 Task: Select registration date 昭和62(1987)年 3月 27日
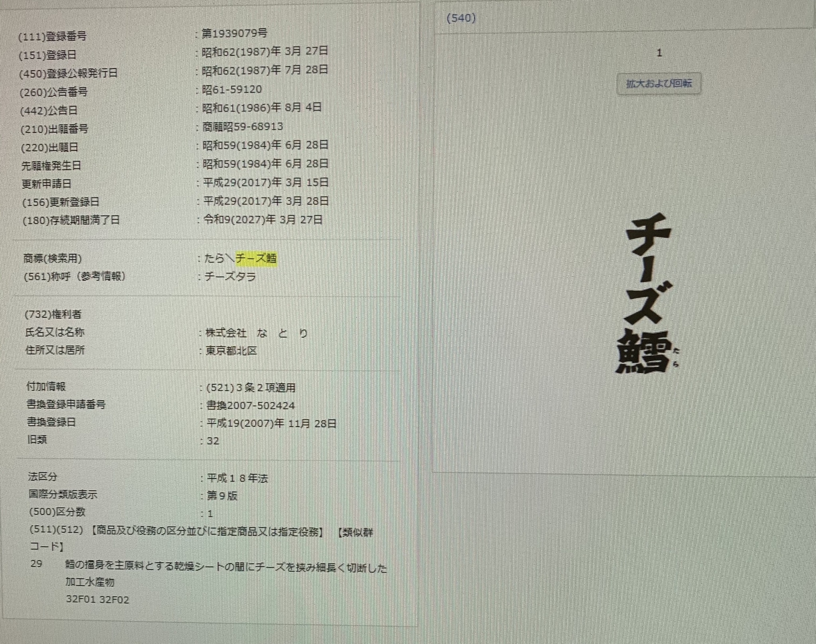coord(265,51)
